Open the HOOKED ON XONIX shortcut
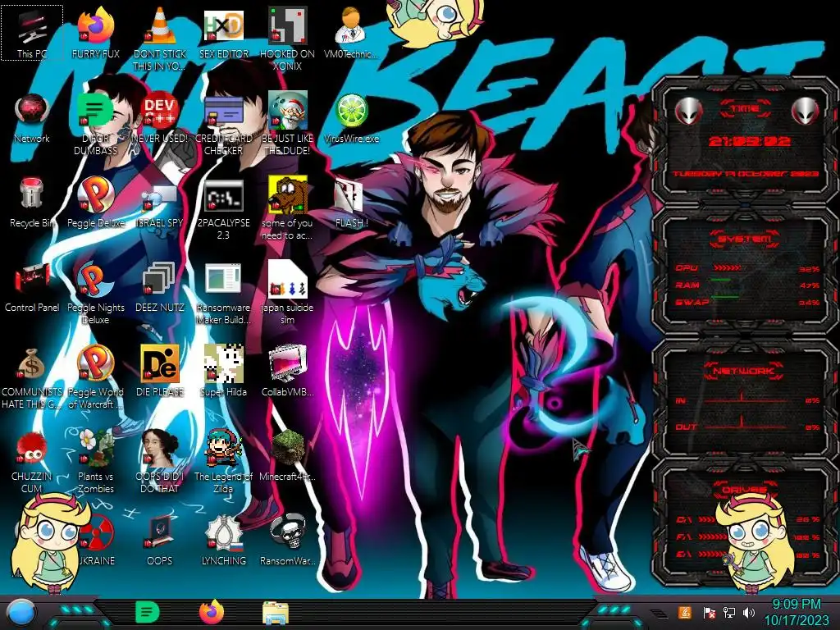Screen dimensions: 840x630 point(287,39)
